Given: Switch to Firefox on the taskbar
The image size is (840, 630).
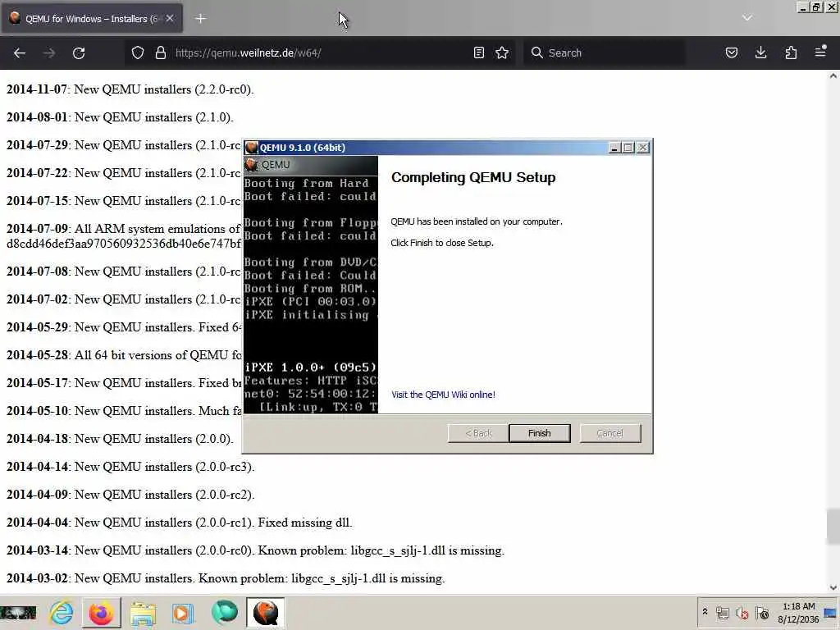Looking at the screenshot, I should pos(101,612).
